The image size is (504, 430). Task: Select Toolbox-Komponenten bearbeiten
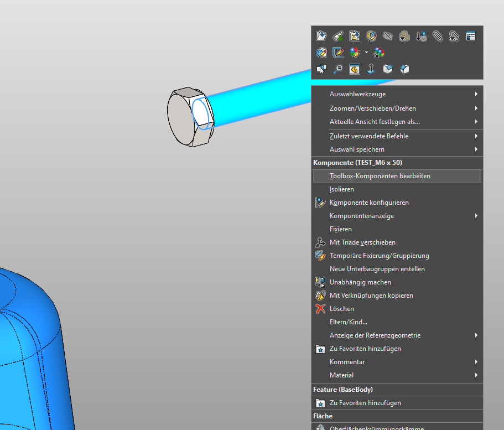[x=380, y=176]
